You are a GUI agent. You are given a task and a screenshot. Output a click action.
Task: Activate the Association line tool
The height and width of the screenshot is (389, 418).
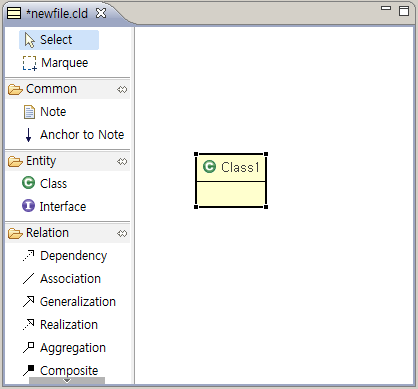(x=62, y=279)
